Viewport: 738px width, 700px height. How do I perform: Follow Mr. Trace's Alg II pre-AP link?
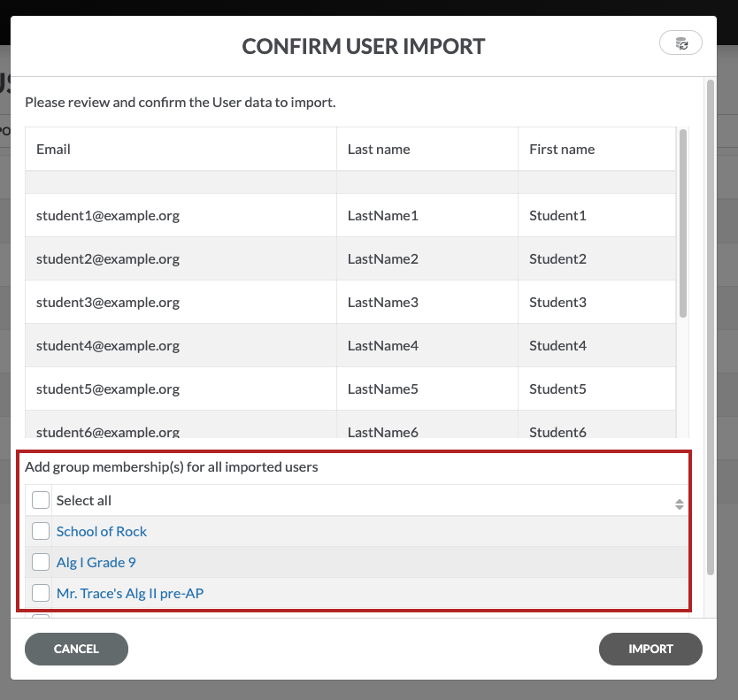point(129,594)
